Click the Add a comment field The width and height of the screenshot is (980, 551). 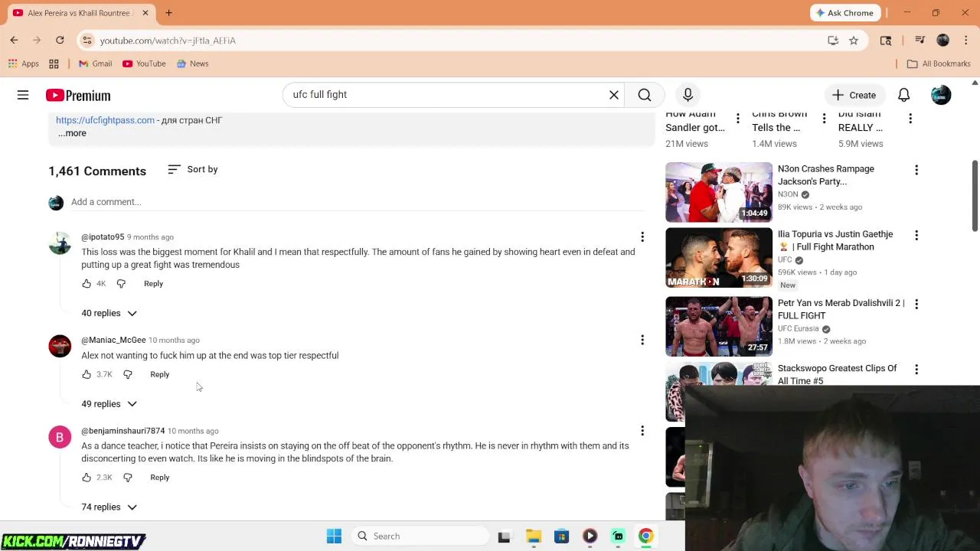click(358, 202)
